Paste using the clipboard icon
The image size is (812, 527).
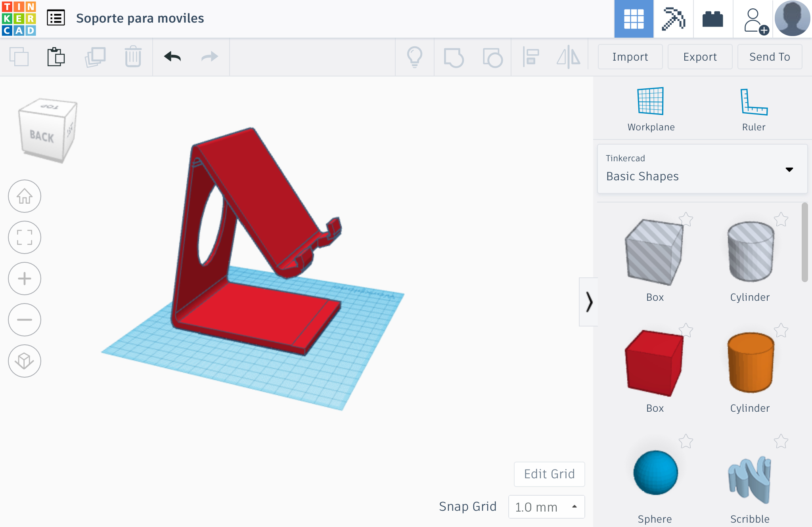pos(56,57)
